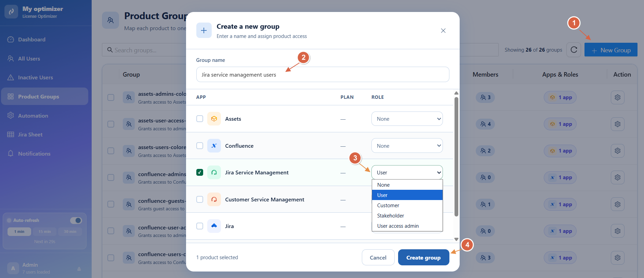This screenshot has height=278, width=644.
Task: Select 30 min refresh interval
Action: tap(70, 232)
